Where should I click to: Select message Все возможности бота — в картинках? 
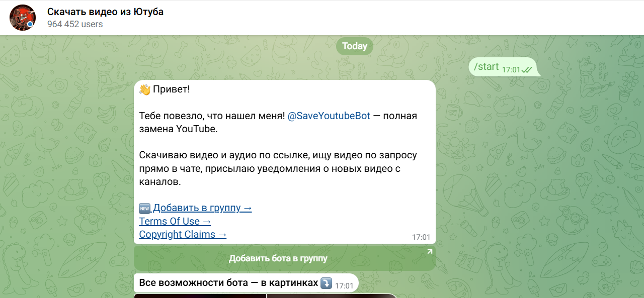(246, 283)
